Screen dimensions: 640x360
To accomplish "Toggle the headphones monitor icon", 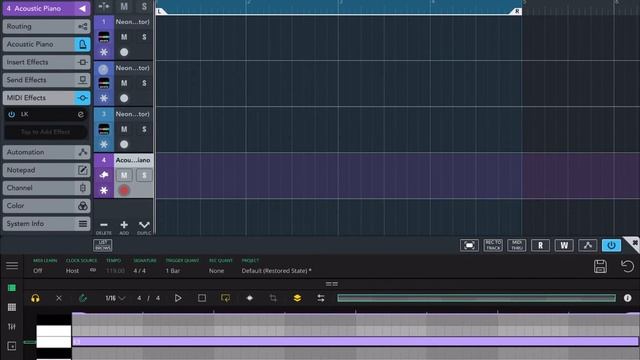I will click(x=36, y=298).
